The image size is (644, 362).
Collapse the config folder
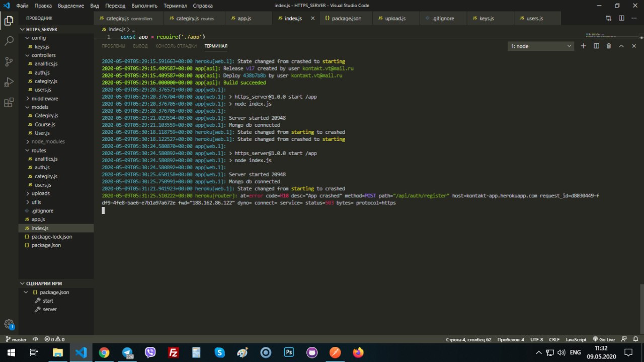56,38
